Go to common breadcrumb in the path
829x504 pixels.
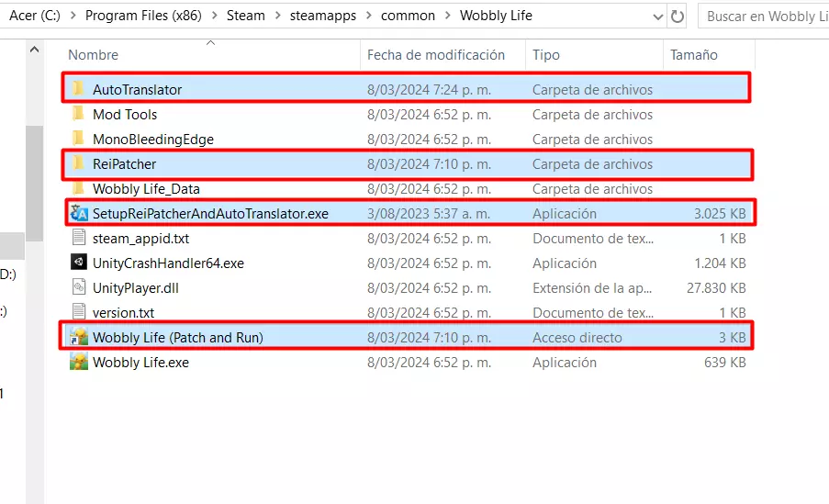click(x=408, y=16)
